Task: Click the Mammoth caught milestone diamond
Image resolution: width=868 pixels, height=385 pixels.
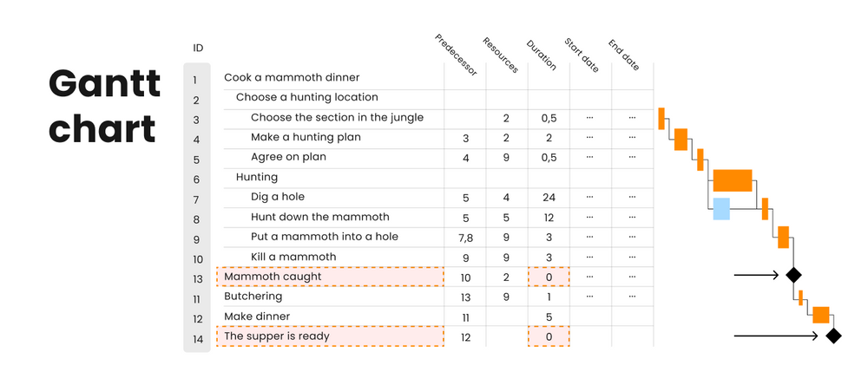Action: pos(792,275)
